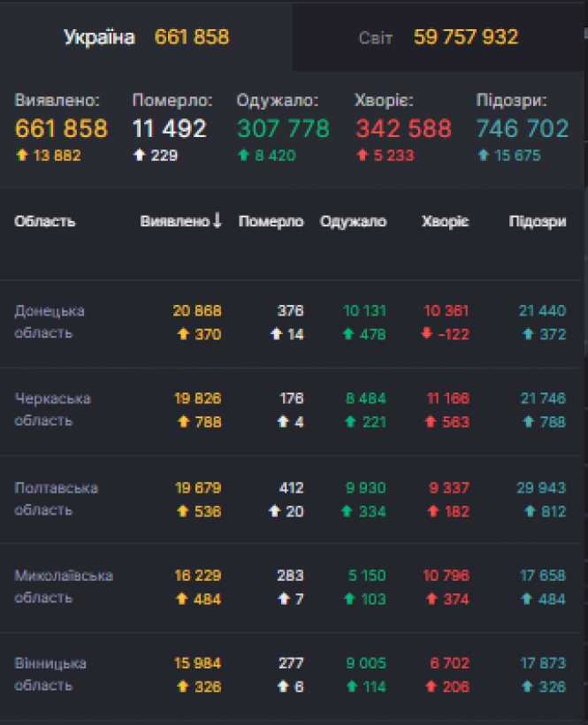Click green up arrow beside 8 420
This screenshot has width=588, height=725.
coord(243,156)
